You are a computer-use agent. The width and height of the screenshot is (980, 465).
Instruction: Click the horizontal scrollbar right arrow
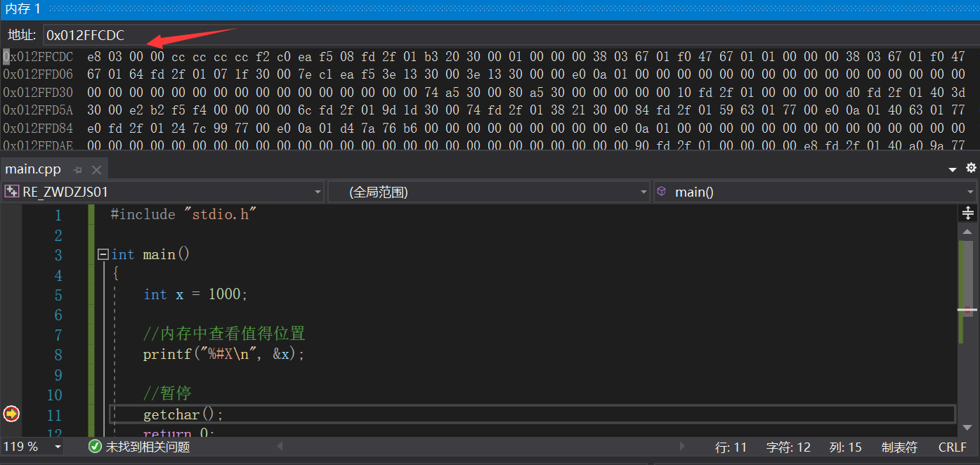[x=682, y=446]
